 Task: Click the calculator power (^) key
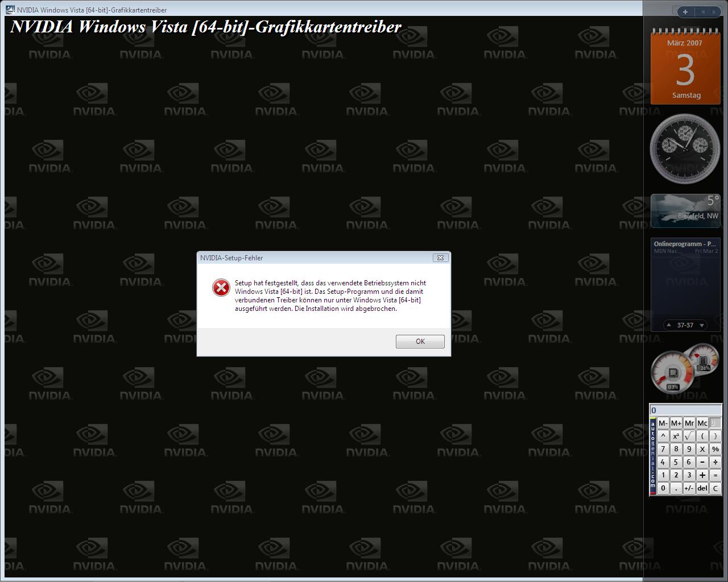click(663, 436)
